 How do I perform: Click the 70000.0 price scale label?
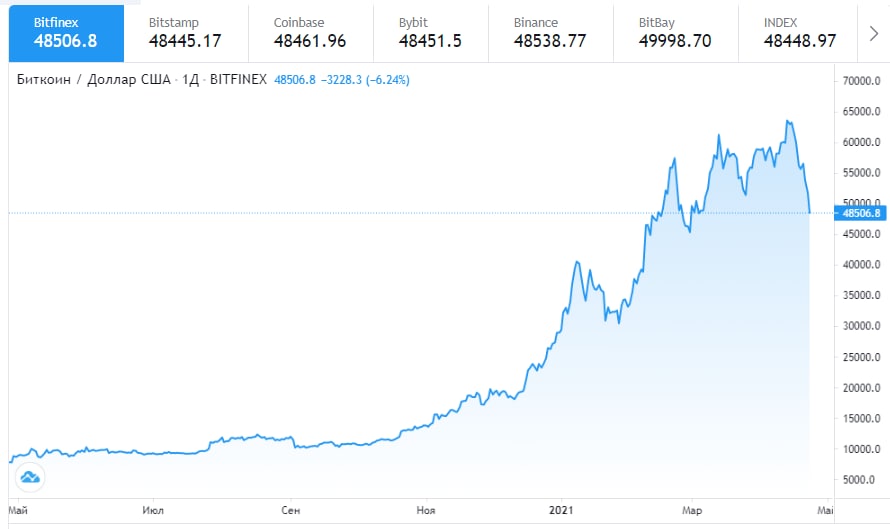pyautogui.click(x=861, y=81)
